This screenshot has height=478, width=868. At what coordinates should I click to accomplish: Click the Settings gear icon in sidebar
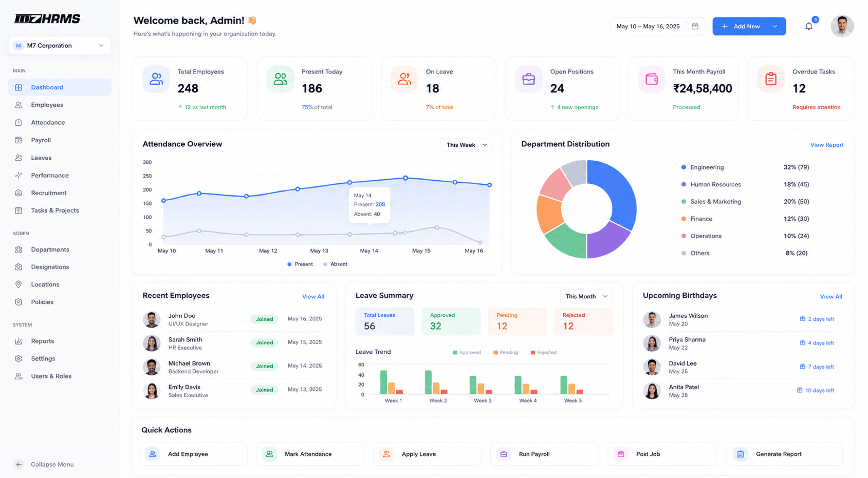[19, 359]
